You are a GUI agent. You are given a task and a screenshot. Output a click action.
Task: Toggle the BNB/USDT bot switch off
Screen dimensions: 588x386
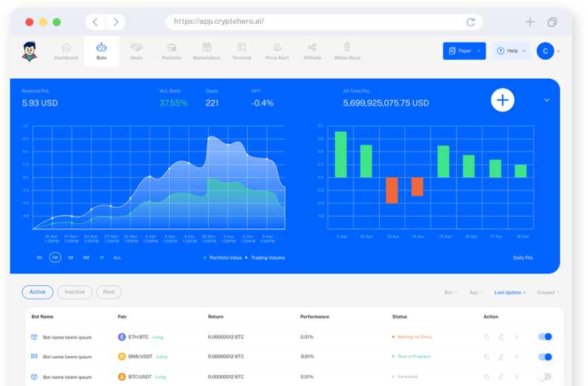(x=545, y=357)
